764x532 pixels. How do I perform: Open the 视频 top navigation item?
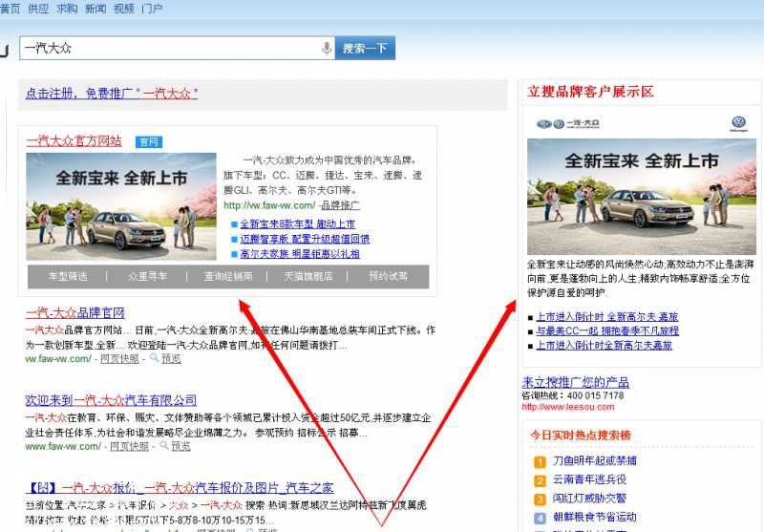click(124, 9)
